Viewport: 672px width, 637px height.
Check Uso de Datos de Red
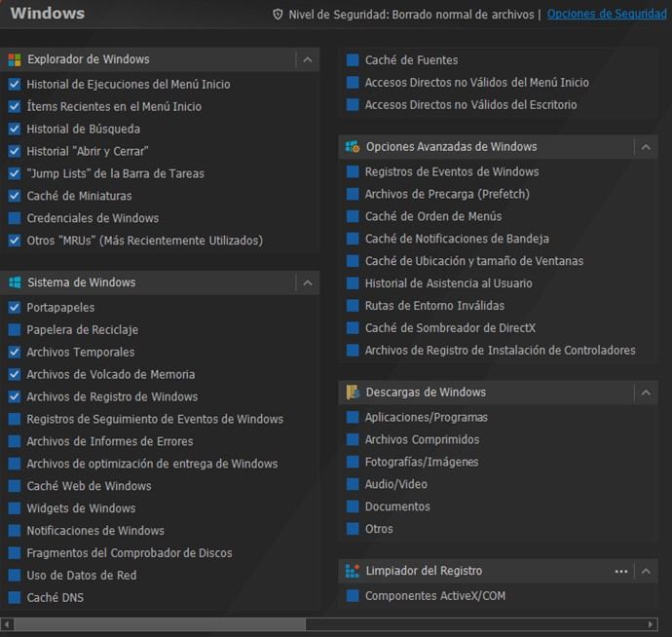tap(15, 576)
